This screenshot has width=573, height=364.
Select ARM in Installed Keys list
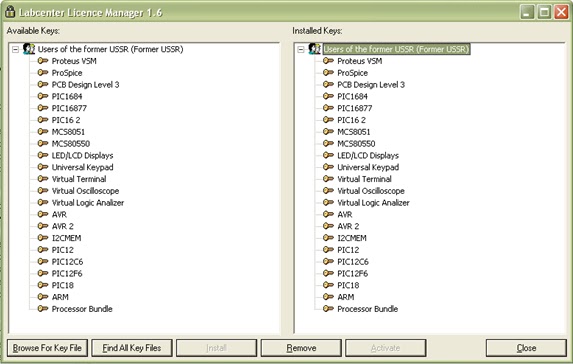click(x=345, y=297)
